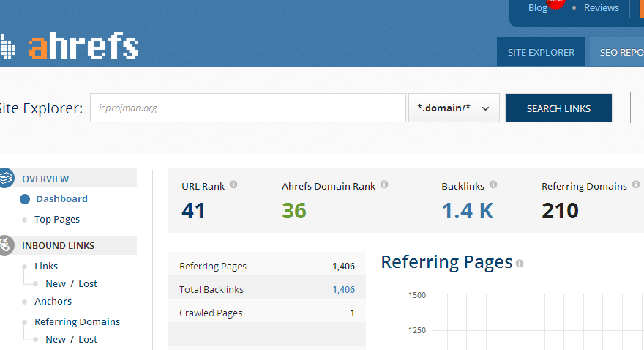Click the Crawled Pages row label
The width and height of the screenshot is (644, 350).
210,313
